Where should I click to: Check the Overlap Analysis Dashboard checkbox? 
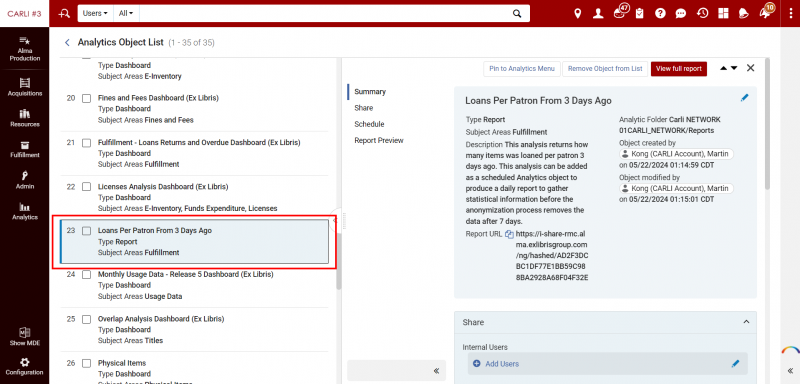point(87,319)
